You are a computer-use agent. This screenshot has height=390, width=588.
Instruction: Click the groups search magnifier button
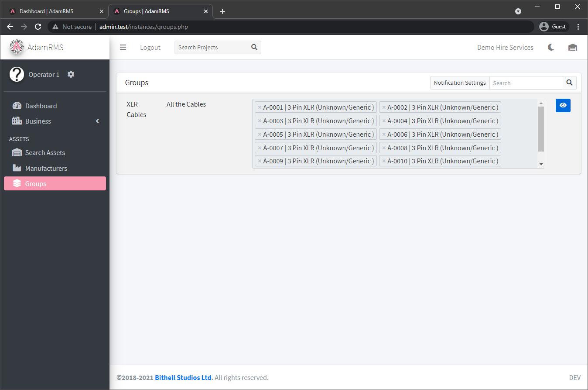point(569,83)
